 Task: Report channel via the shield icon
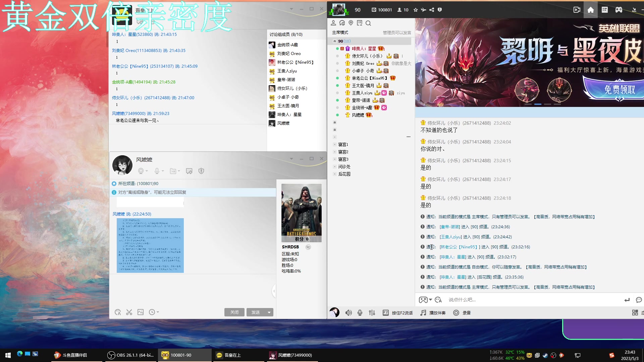pyautogui.click(x=440, y=10)
